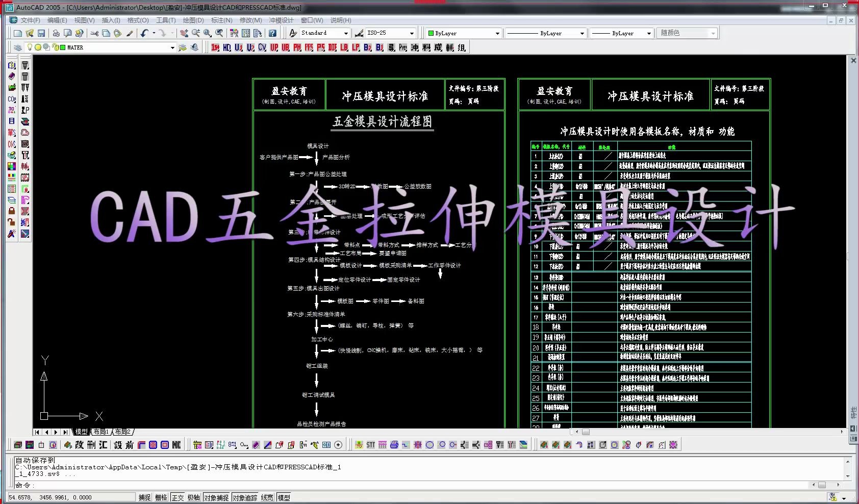Image resolution: width=859 pixels, height=504 pixels.
Task: Click the HD icon in custom toolbar
Action: [226, 47]
